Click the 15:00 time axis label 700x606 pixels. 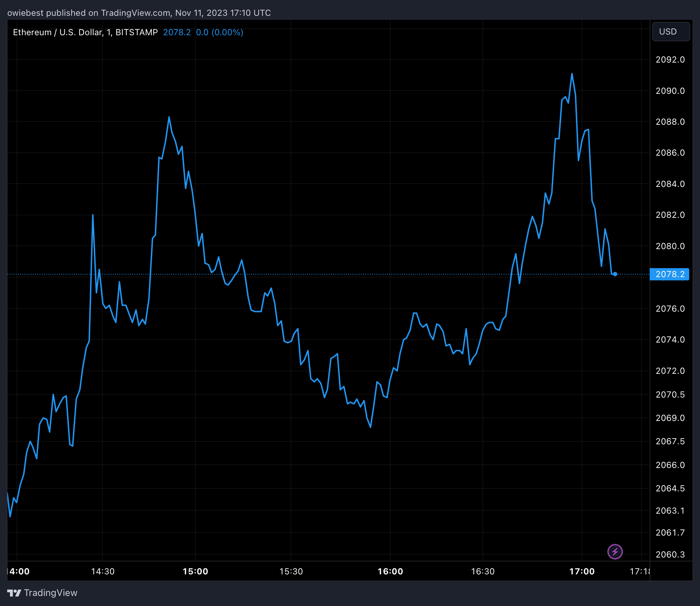[x=195, y=571]
